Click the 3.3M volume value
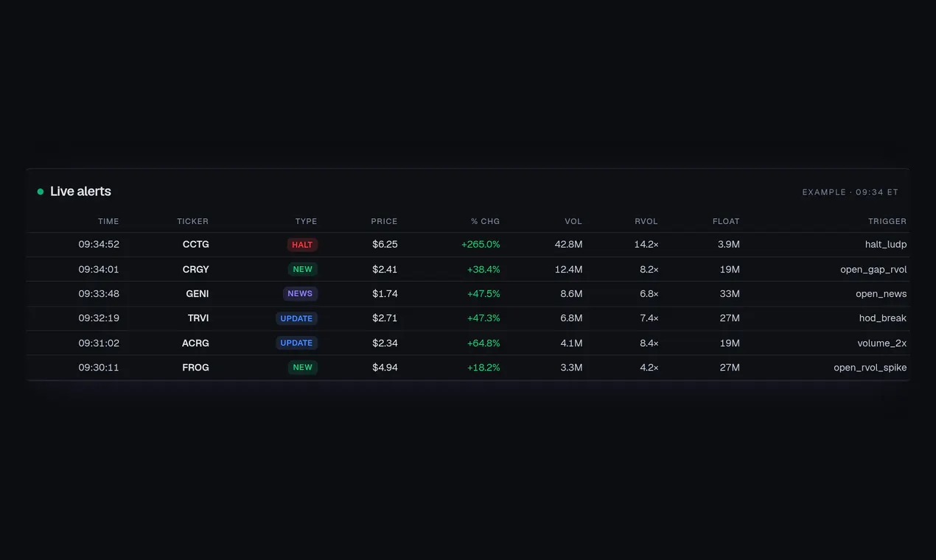Viewport: 936px width, 560px height. point(571,368)
